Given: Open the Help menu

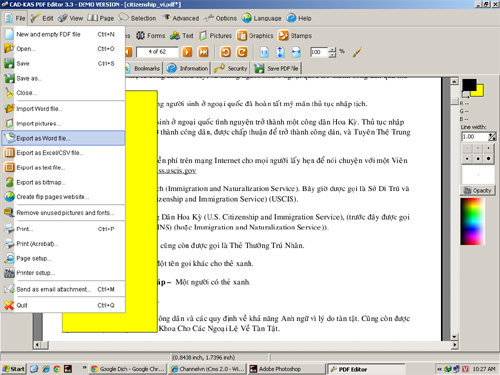Looking at the screenshot, I should click(x=299, y=18).
